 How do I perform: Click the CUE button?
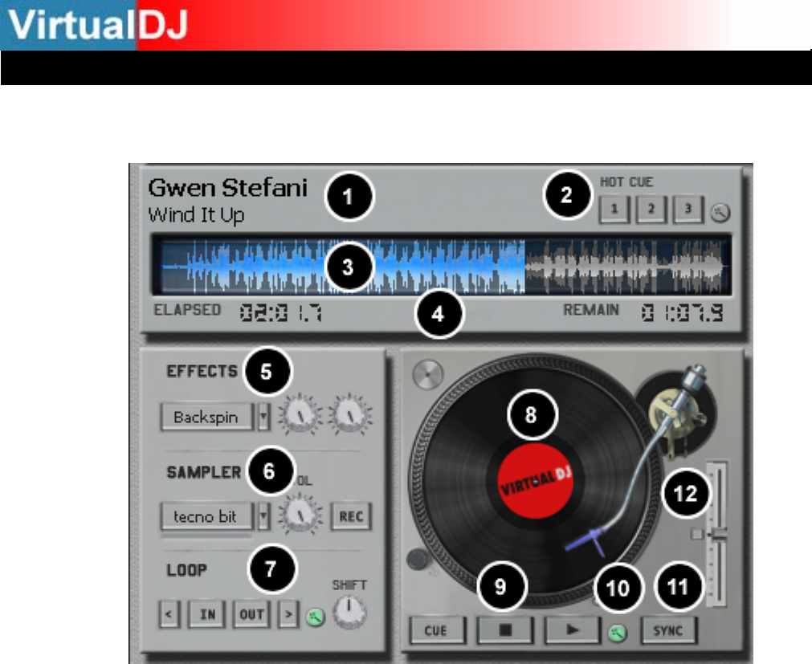[436, 630]
